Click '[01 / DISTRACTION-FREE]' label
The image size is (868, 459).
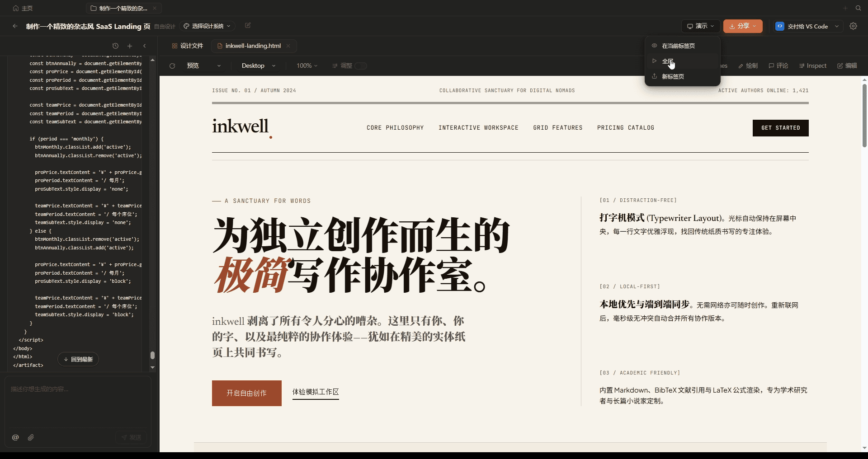(638, 200)
